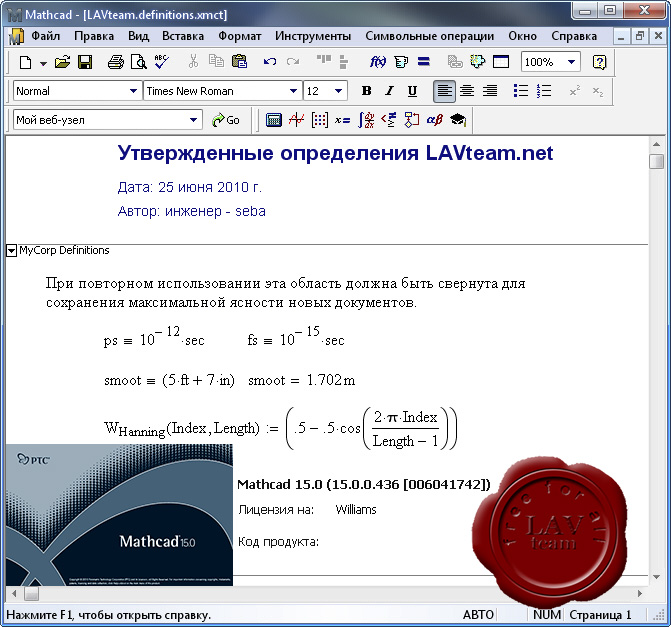The height and width of the screenshot is (627, 671).
Task: Open the Symbolic keyword graduation cap icon
Action: pyautogui.click(x=458, y=120)
